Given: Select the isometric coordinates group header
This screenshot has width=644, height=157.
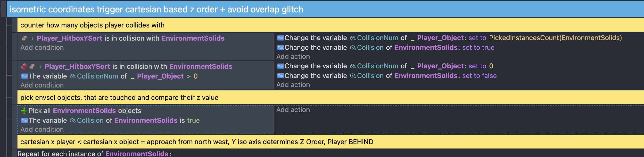Looking at the screenshot, I should coord(325,9).
